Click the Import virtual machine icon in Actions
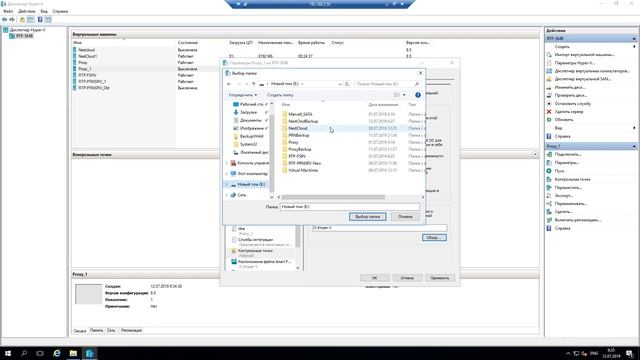Image resolution: width=640 pixels, height=360 pixels. (x=549, y=55)
